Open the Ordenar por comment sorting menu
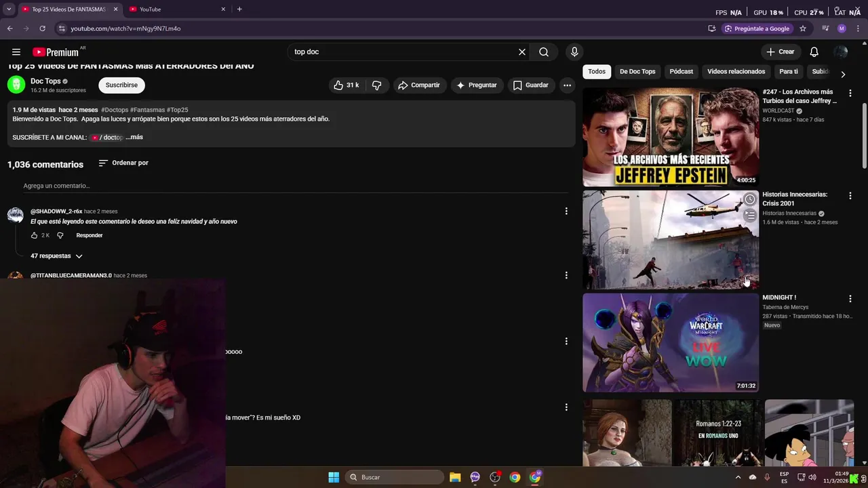The width and height of the screenshot is (868, 488). 123,163
